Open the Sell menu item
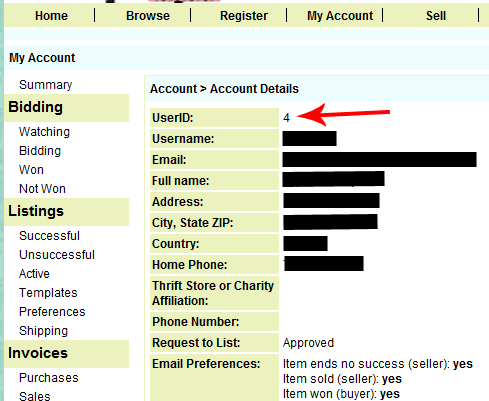Image resolution: width=489 pixels, height=401 pixels. [436, 16]
